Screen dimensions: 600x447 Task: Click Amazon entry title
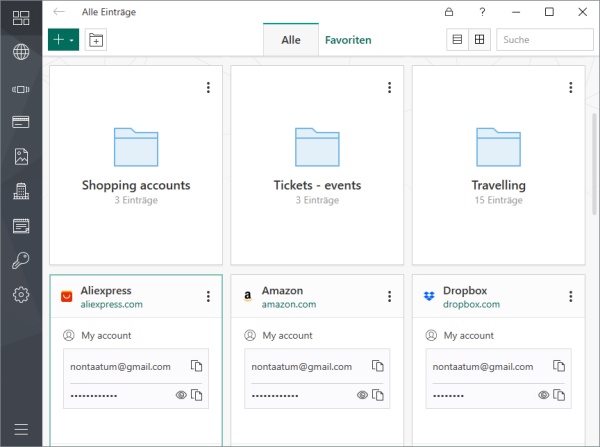(282, 290)
